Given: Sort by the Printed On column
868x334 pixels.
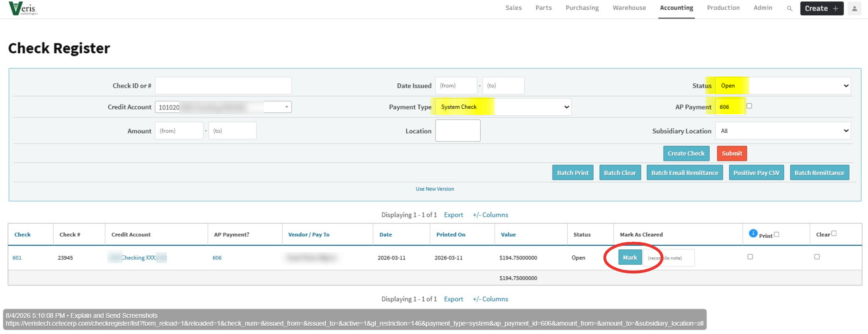Looking at the screenshot, I should click(451, 235).
